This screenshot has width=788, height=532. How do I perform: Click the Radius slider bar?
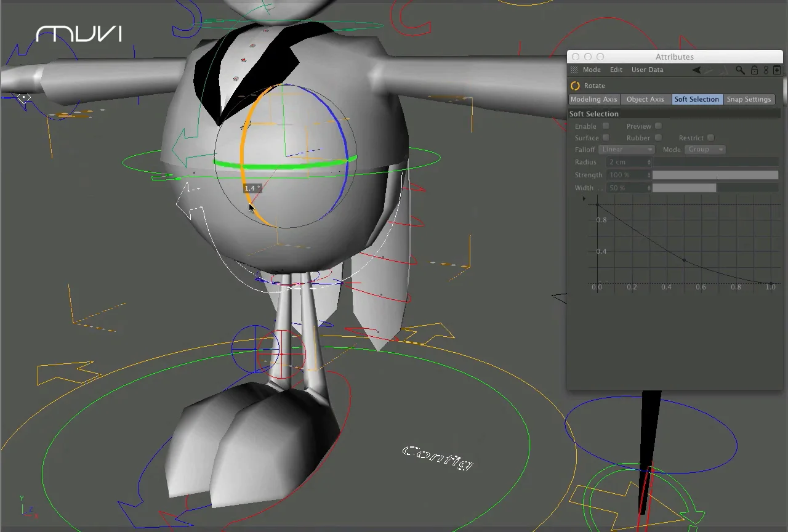tap(715, 162)
